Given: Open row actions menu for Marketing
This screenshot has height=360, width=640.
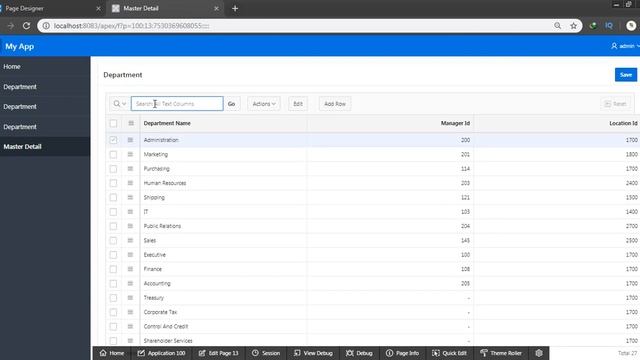Looking at the screenshot, I should [x=130, y=154].
